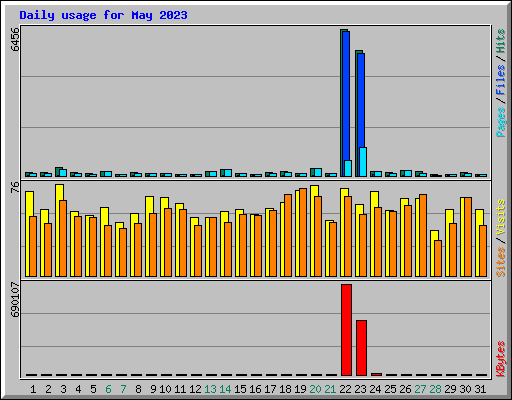Click the Sites legend label
This screenshot has height=400, width=512.
[500, 262]
